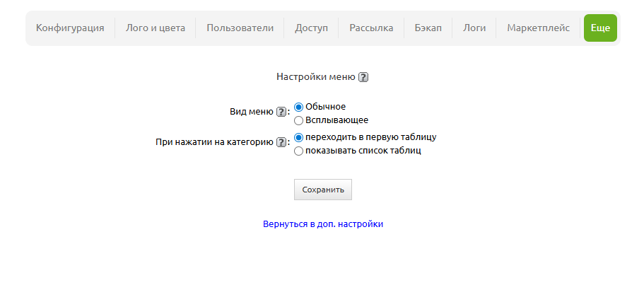Viewport: 644px width, 290px height.
Task: Go to the Пользователи tab
Action: click(240, 28)
